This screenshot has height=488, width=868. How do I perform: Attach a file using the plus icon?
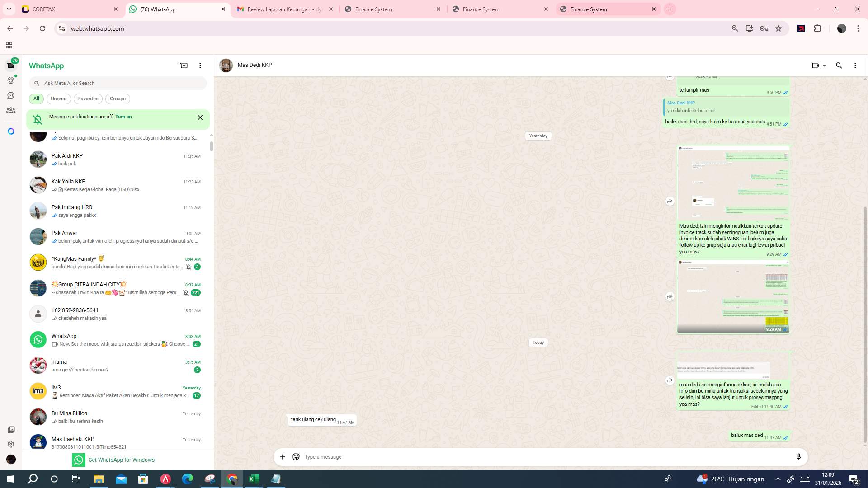[282, 457]
